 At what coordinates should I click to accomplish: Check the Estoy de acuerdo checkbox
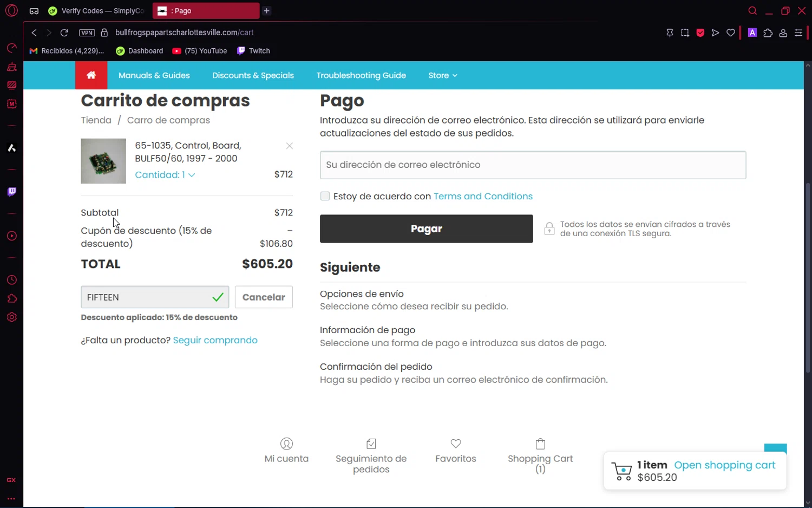coord(325,196)
